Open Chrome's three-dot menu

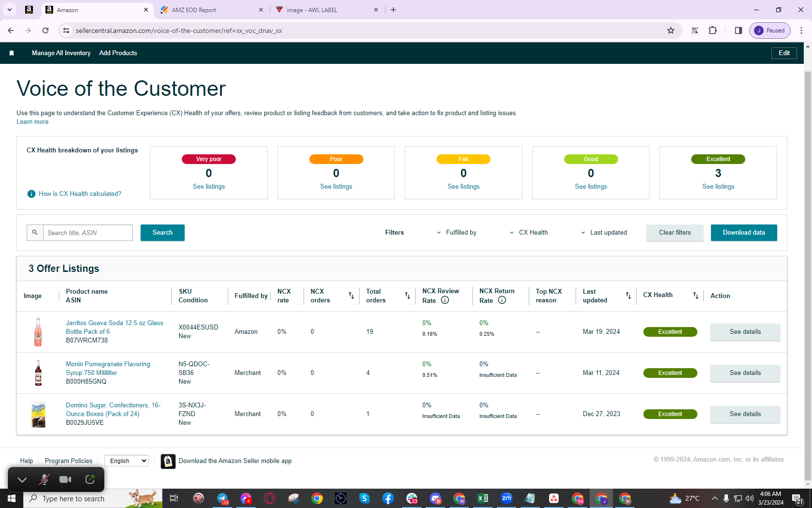point(801,30)
